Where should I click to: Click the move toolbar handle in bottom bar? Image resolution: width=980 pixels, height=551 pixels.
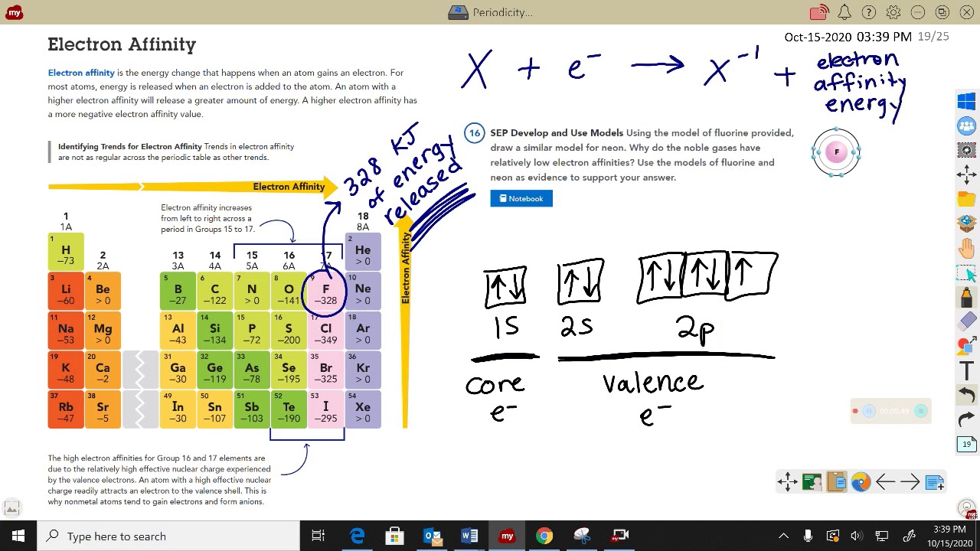pyautogui.click(x=788, y=481)
